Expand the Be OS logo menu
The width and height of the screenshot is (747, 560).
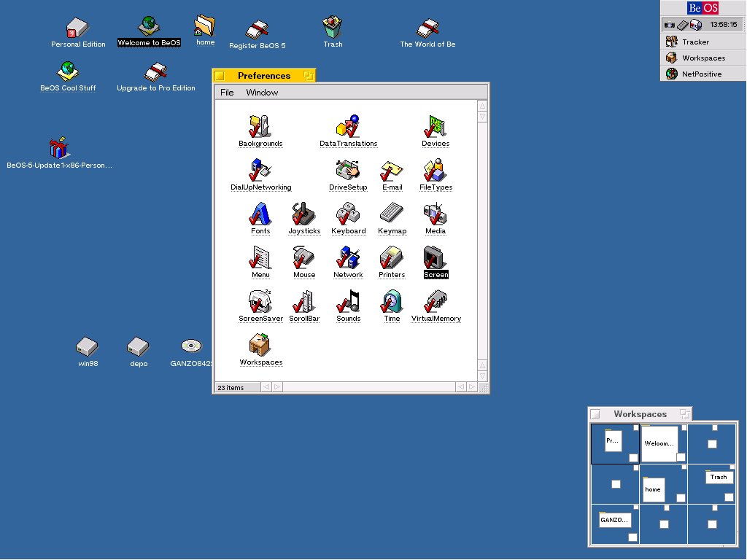[703, 8]
